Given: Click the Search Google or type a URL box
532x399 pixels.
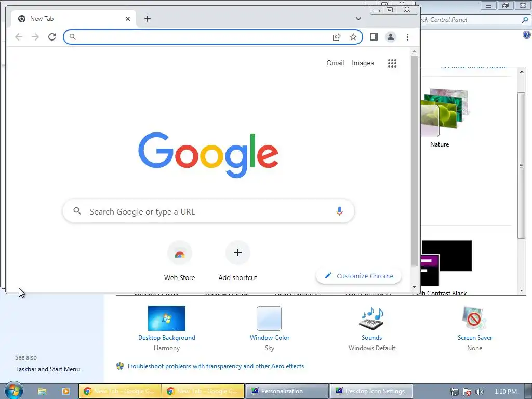Looking at the screenshot, I should [x=209, y=211].
